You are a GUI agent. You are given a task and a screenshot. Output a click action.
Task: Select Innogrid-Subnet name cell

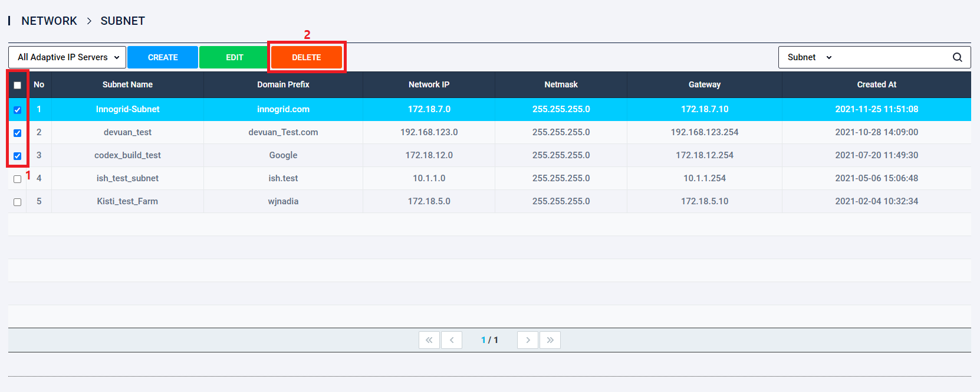[x=127, y=109]
